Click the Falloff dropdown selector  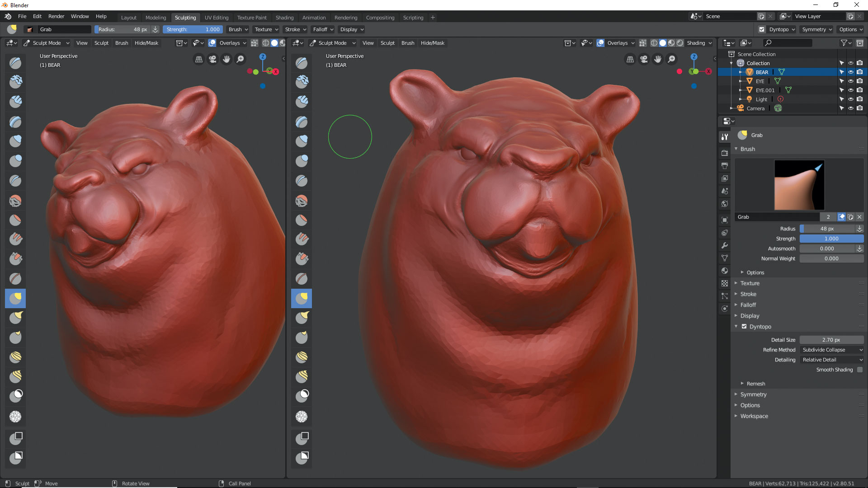322,29
